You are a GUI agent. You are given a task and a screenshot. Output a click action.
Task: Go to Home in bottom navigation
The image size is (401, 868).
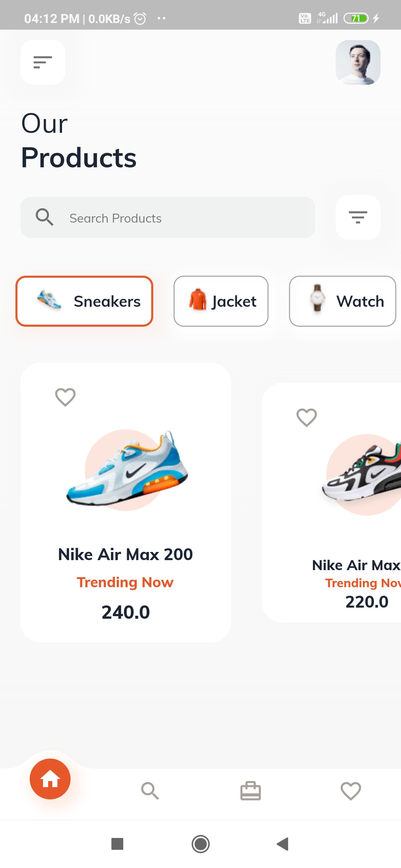(x=50, y=779)
